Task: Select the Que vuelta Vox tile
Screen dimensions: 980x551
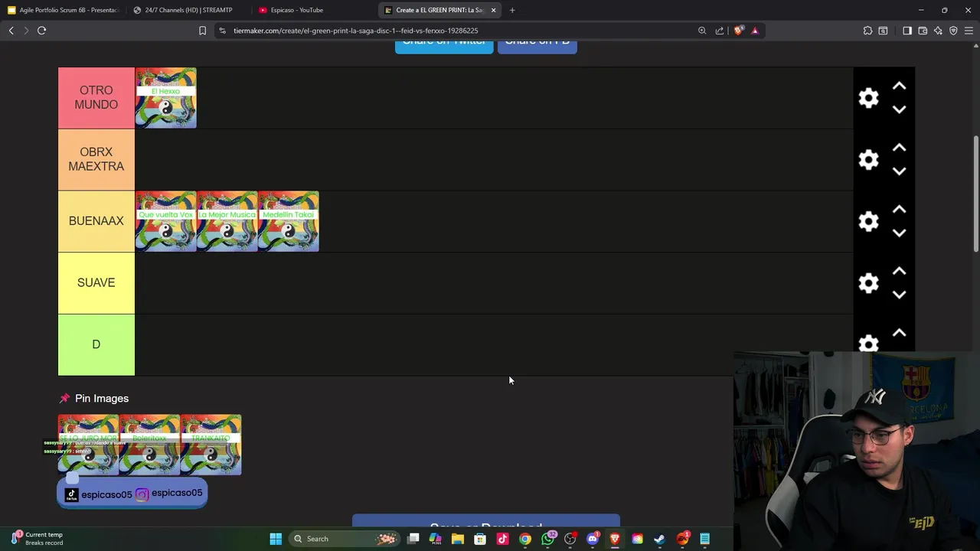Action: click(x=165, y=221)
